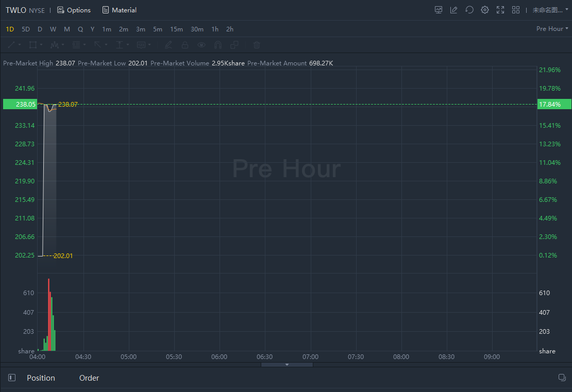
Task: Click the TWLO ticker symbol
Action: coord(15,10)
